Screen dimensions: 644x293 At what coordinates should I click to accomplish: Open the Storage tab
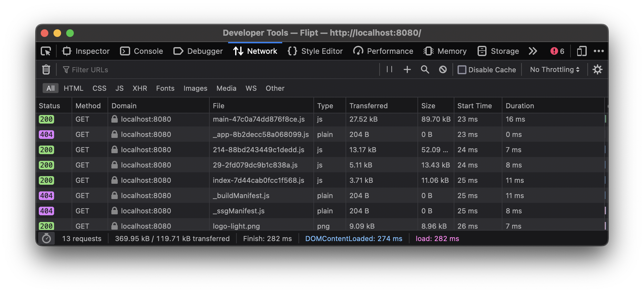(498, 51)
